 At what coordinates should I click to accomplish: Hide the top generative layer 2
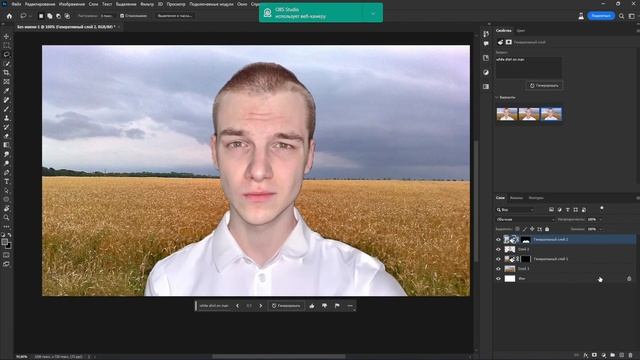pos(498,240)
